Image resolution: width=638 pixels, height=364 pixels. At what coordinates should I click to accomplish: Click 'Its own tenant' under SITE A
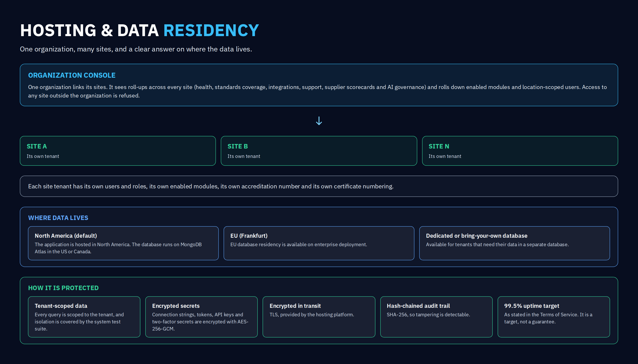pos(43,156)
